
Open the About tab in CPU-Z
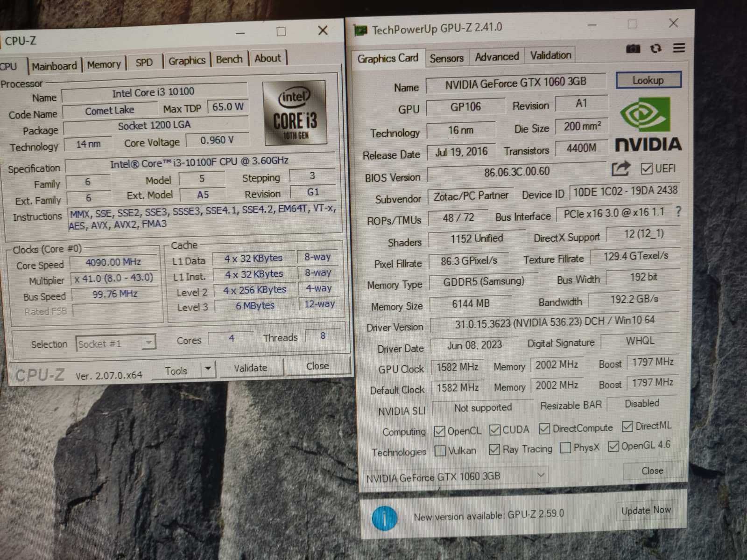pos(268,58)
